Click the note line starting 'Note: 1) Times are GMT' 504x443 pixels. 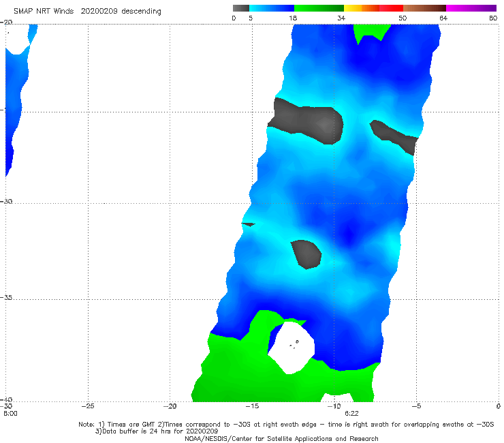[x=286, y=425]
